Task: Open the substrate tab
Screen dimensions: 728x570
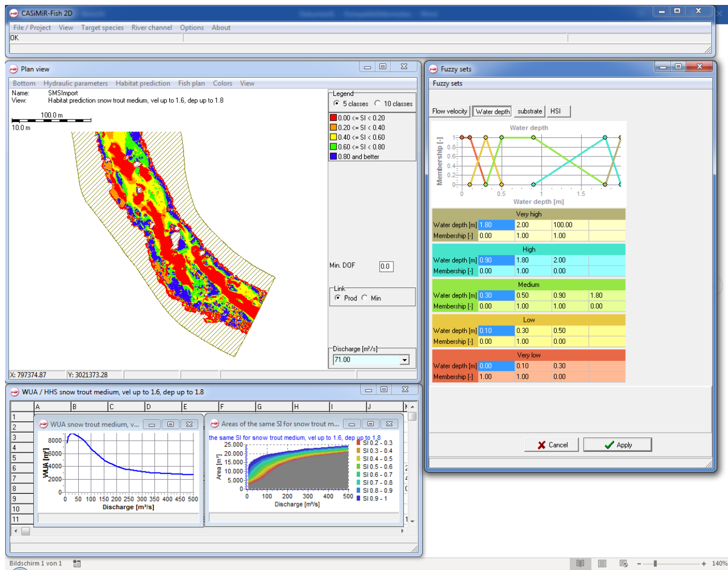Action: (529, 111)
